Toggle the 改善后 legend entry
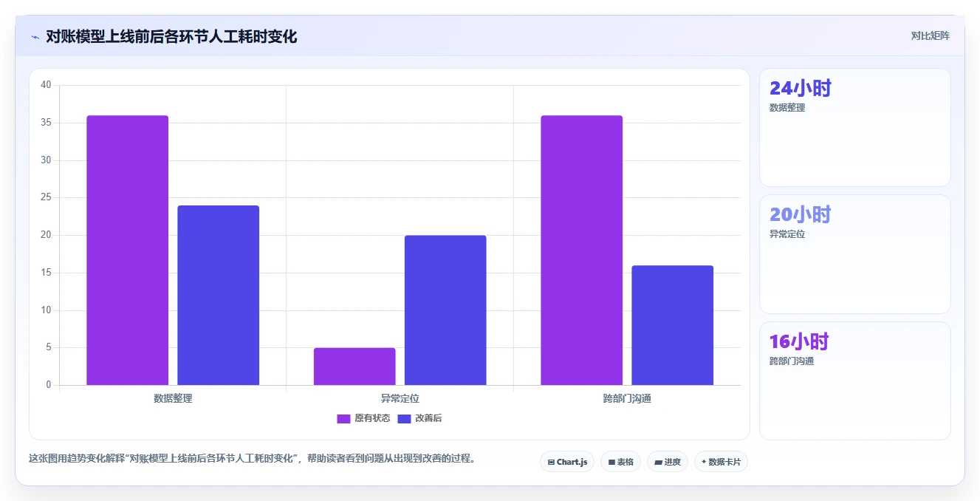 click(x=419, y=418)
